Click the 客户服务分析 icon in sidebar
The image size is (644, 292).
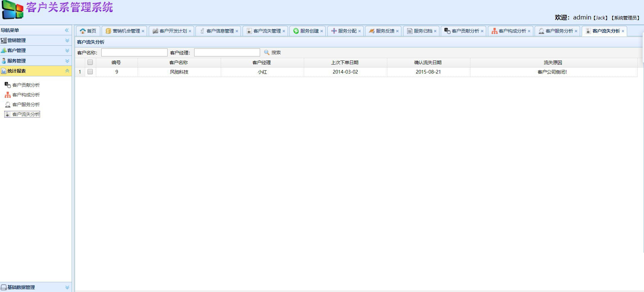pyautogui.click(x=7, y=105)
